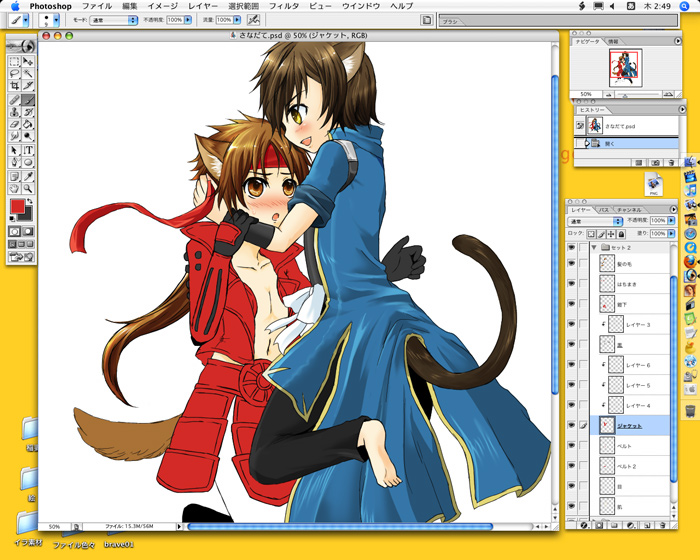The width and height of the screenshot is (700, 560).
Task: Open the ウインドウ menu
Action: pyautogui.click(x=361, y=6)
